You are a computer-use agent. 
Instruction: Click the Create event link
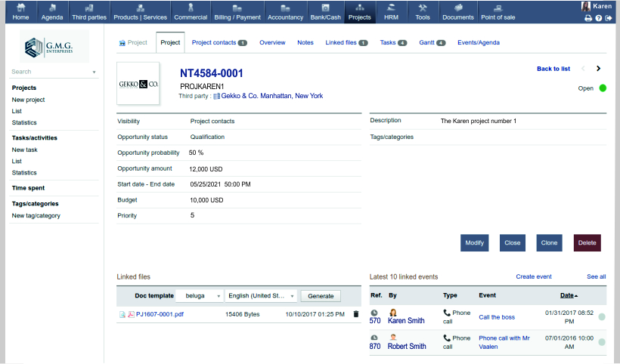point(534,277)
